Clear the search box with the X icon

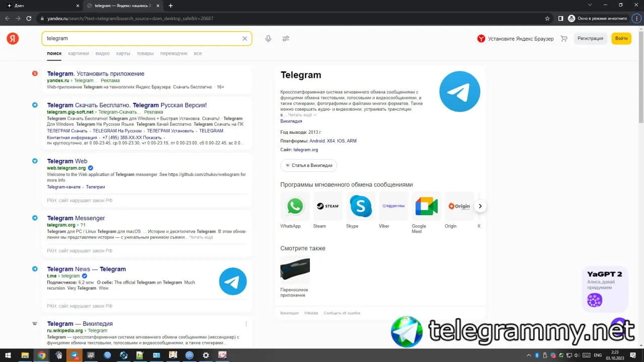click(245, 38)
